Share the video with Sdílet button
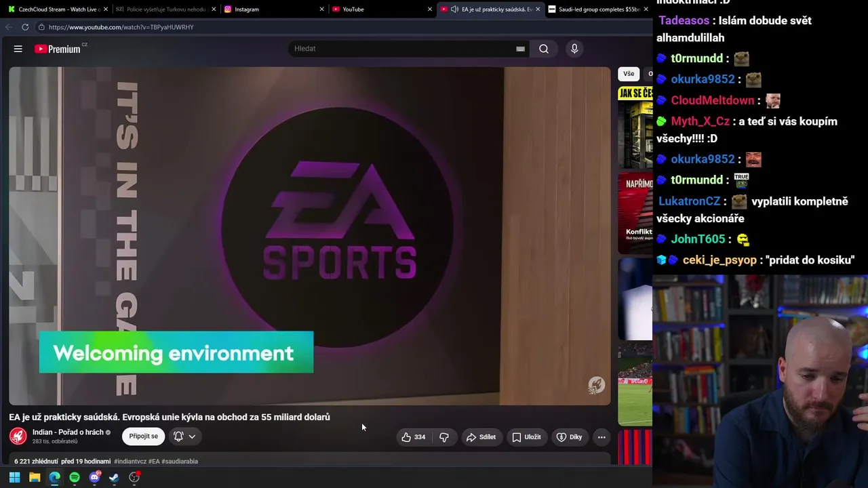 click(x=481, y=437)
